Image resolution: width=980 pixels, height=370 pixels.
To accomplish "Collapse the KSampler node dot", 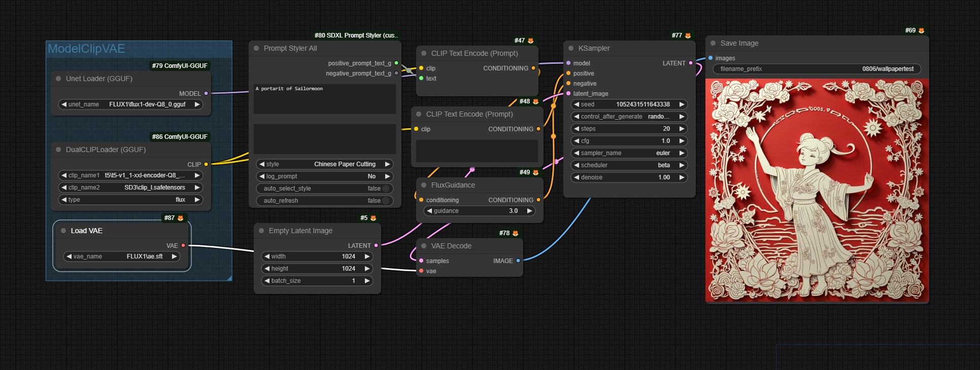I will (571, 48).
